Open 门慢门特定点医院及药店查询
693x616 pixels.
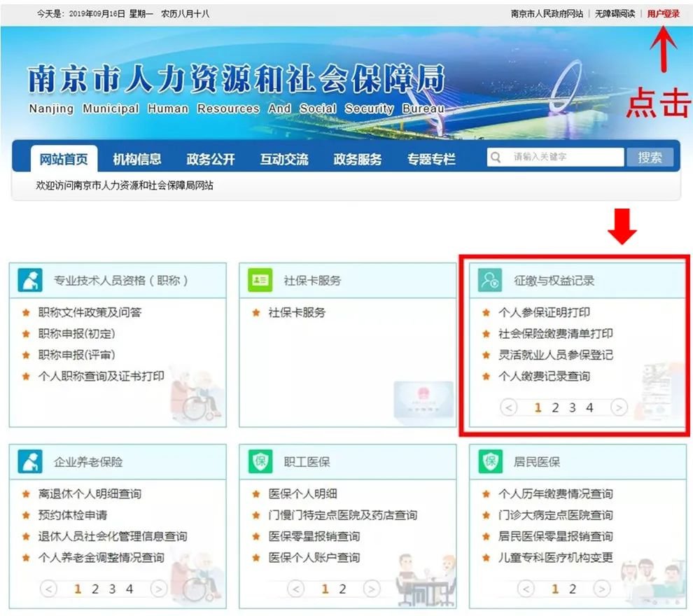343,514
